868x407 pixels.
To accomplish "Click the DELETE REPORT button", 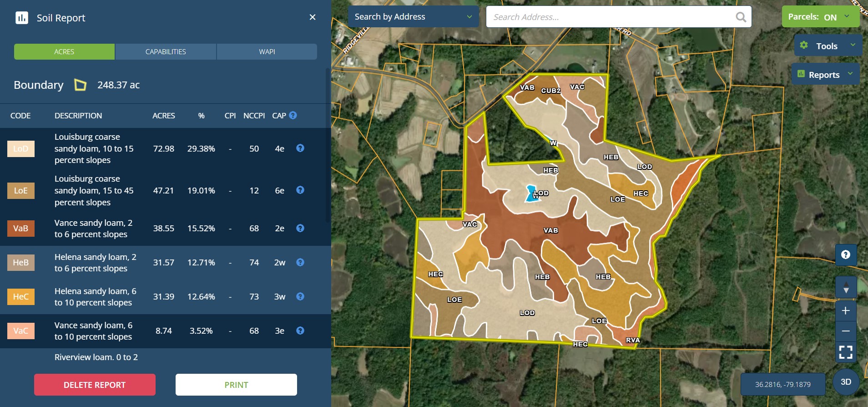I will click(95, 385).
